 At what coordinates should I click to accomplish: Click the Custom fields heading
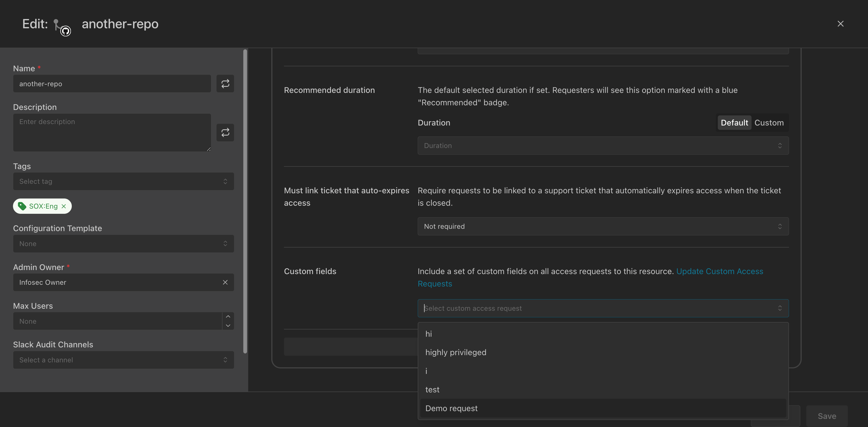tap(310, 271)
